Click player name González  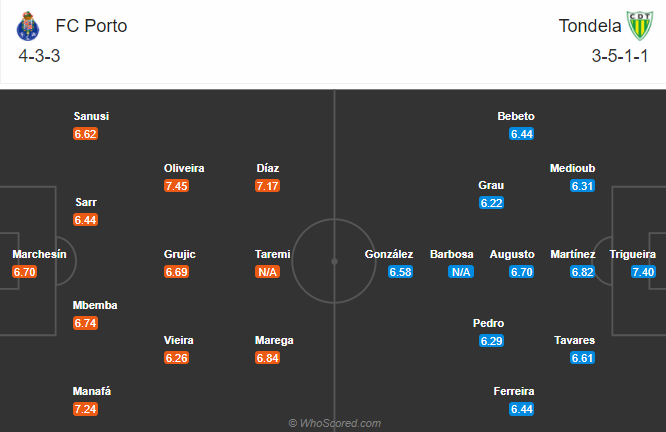pos(389,254)
